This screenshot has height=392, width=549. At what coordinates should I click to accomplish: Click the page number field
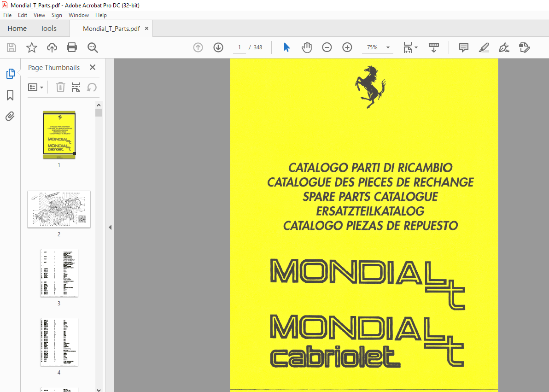239,47
